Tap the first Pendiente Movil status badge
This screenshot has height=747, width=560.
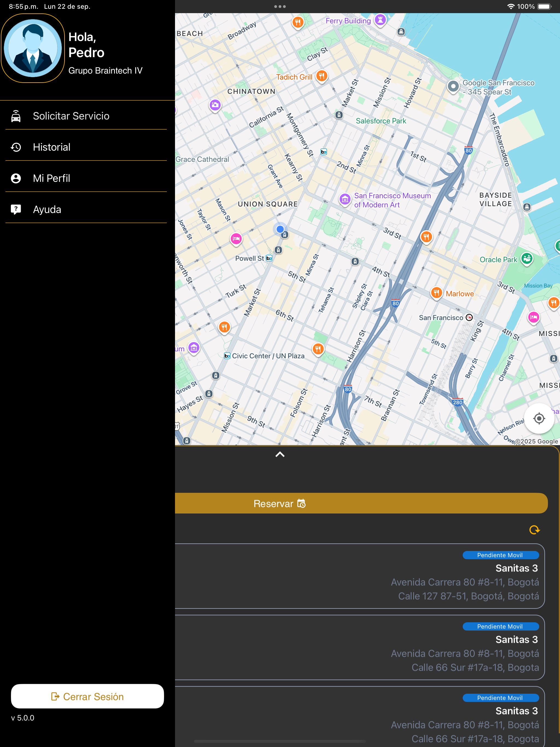[501, 555]
